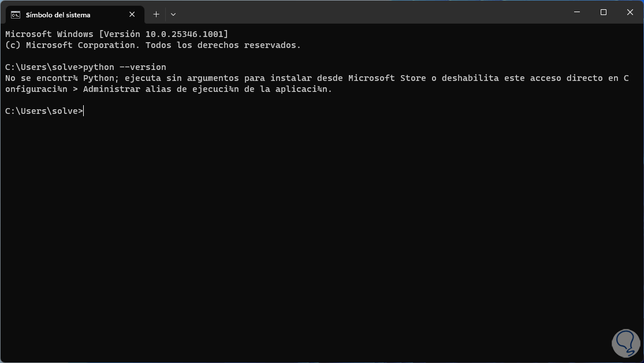644x363 pixels.
Task: Select the Símbolo del sistema tab title
Action: coord(58,14)
